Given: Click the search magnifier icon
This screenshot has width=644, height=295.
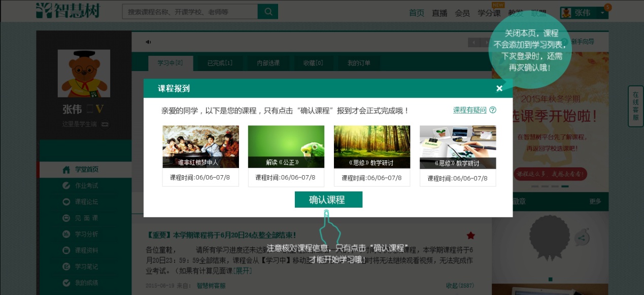Looking at the screenshot, I should point(267,12).
